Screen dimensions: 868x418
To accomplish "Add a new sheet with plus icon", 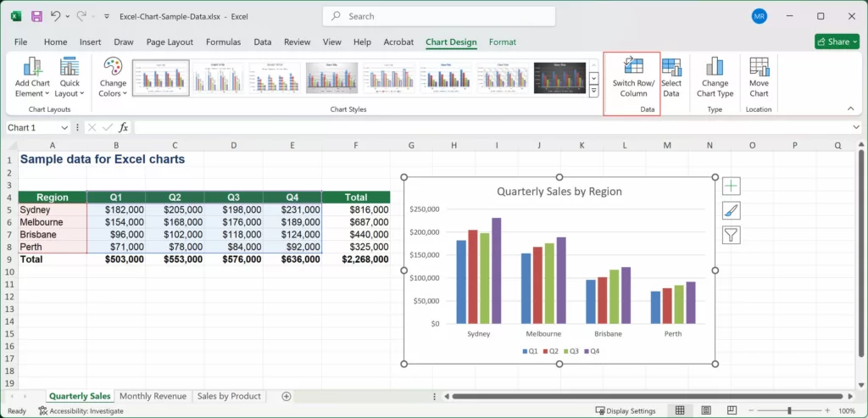I will click(287, 396).
